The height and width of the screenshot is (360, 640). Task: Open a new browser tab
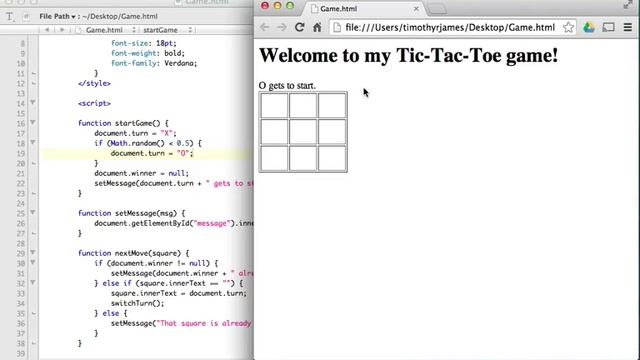coord(437,9)
